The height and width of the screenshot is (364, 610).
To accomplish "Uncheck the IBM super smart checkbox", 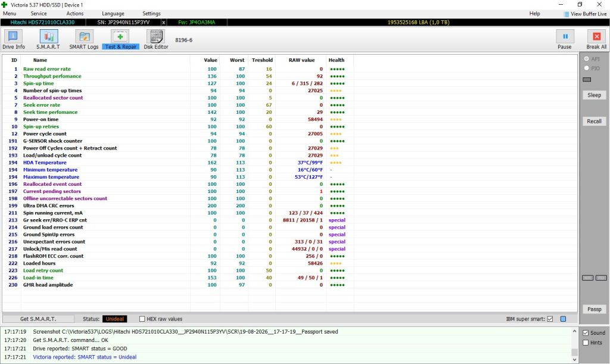I will click(x=550, y=319).
